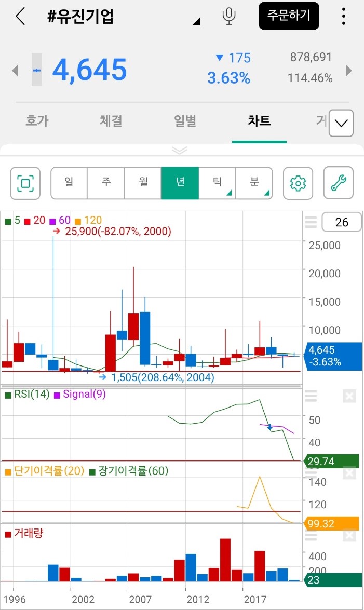Viewport: 364px width, 610px height.
Task: Tap the 거래량 legend label
Action: (x=24, y=533)
